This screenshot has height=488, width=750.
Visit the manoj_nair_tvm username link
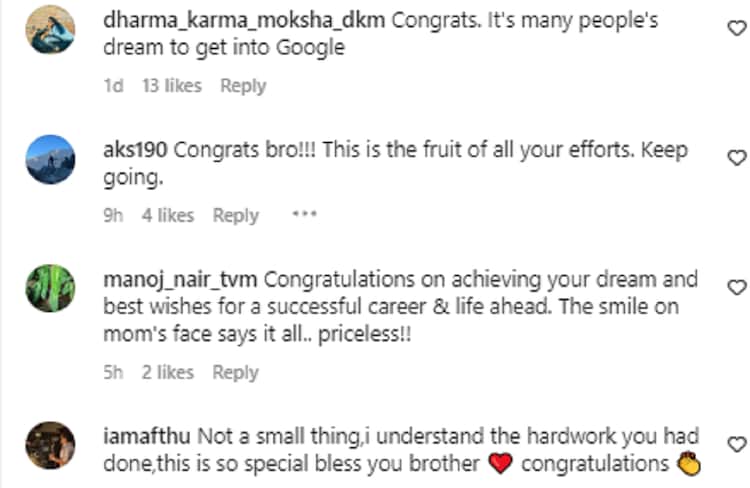pyautogui.click(x=181, y=279)
